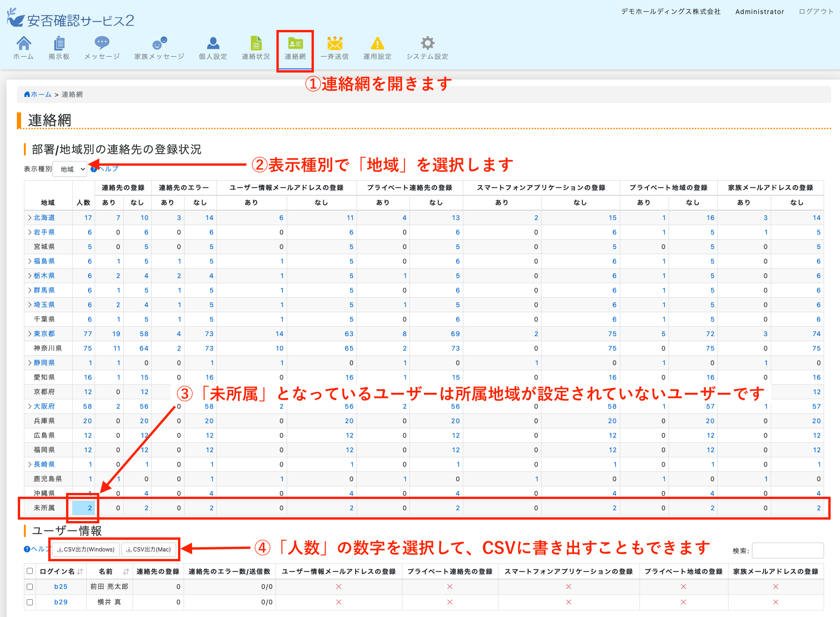This screenshot has width=840, height=617.
Task: Select 人数 value 2 for 未所属
Action: 90,508
